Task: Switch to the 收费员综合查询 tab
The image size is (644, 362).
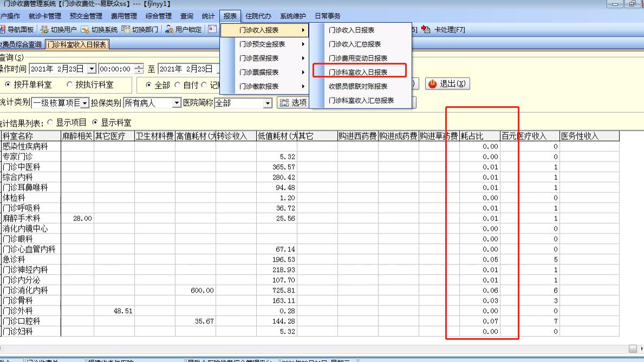Action: click(21, 44)
